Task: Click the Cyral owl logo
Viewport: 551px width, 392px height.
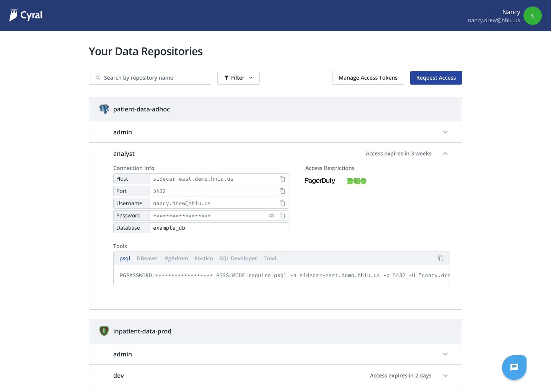Action: click(15, 15)
